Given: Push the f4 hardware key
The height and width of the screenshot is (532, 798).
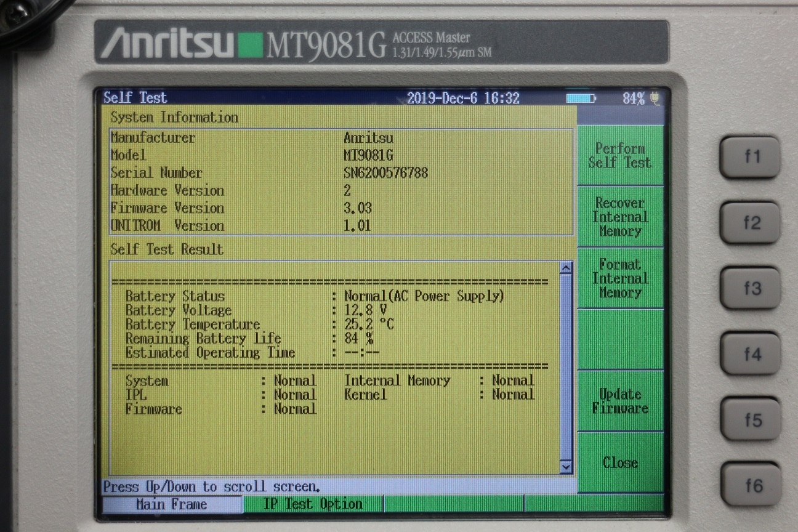Looking at the screenshot, I should [751, 353].
